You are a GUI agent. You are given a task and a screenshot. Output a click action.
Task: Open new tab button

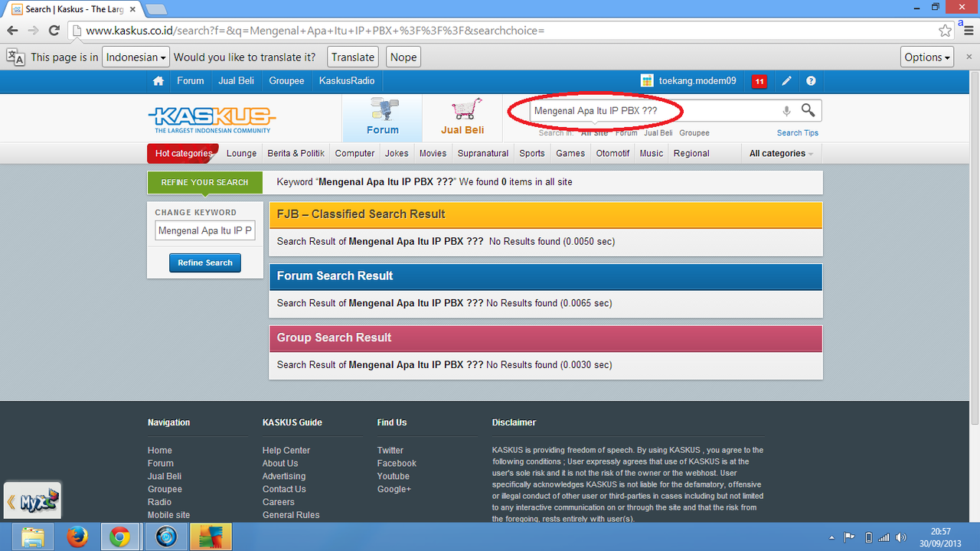point(156,9)
